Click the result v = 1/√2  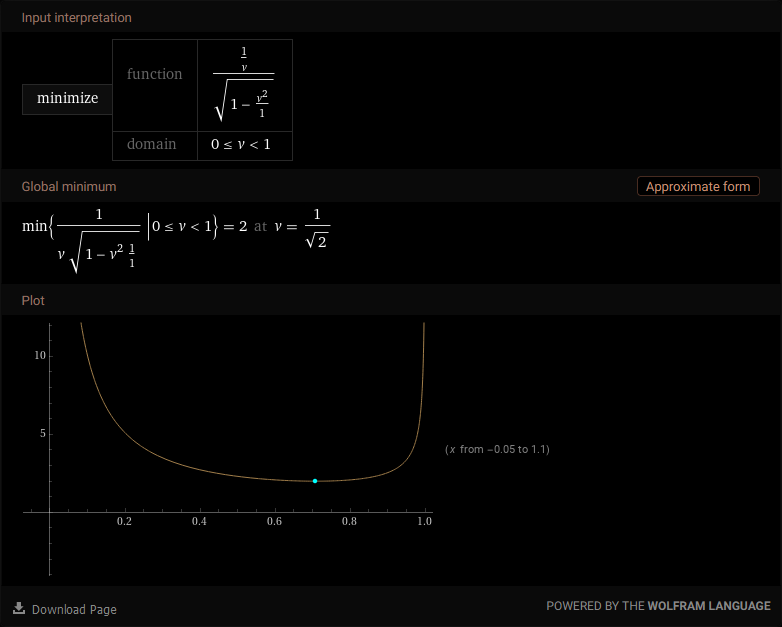301,227
